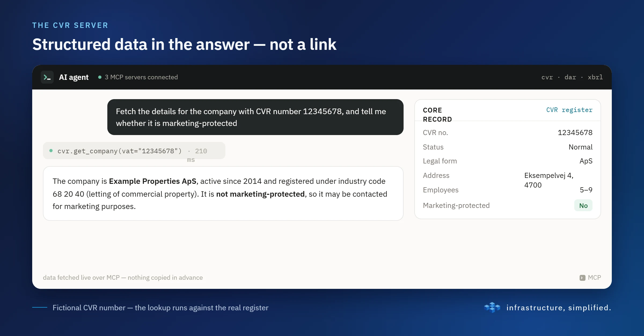Click the blue cubes logo
Viewport: 644px width, 336px height.
coord(492,308)
